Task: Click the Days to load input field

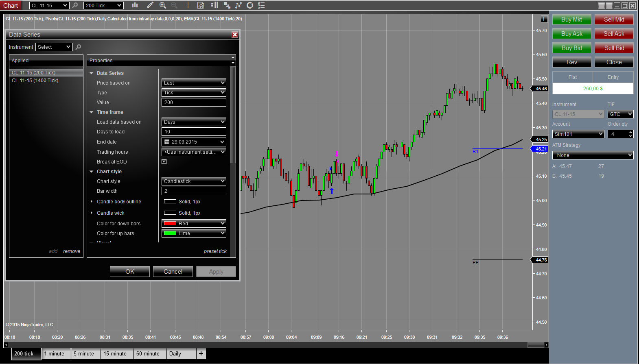Action: pyautogui.click(x=194, y=132)
